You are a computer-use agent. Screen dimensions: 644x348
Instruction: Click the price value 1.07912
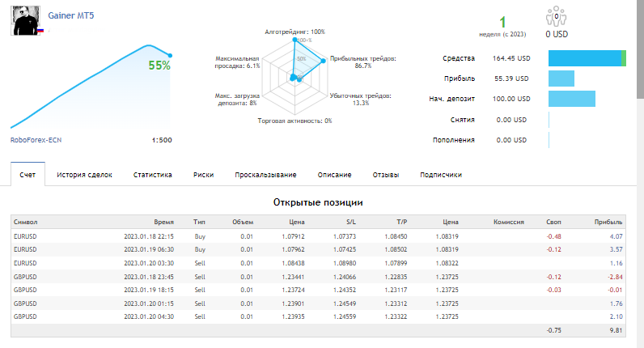(293, 236)
